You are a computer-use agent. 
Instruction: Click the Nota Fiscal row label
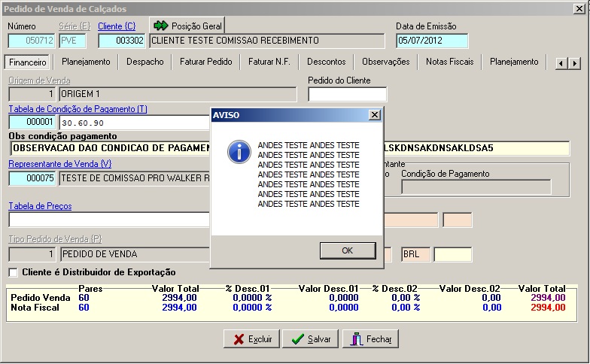point(35,308)
